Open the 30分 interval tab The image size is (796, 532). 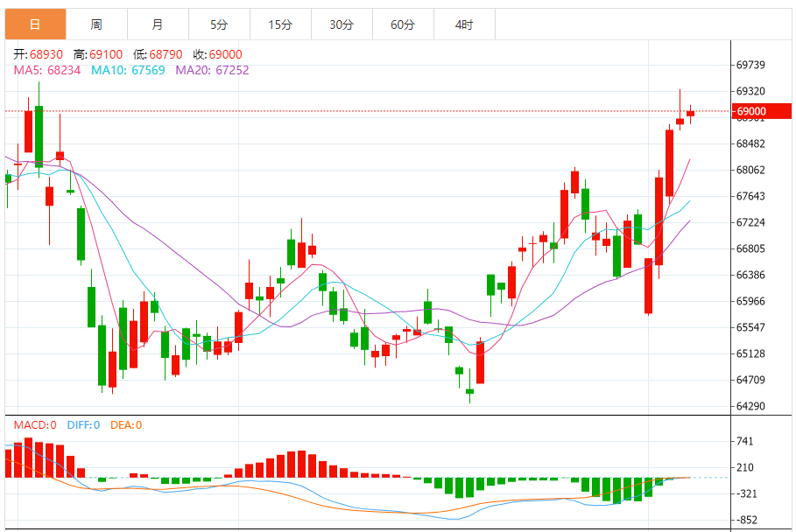pyautogui.click(x=342, y=24)
